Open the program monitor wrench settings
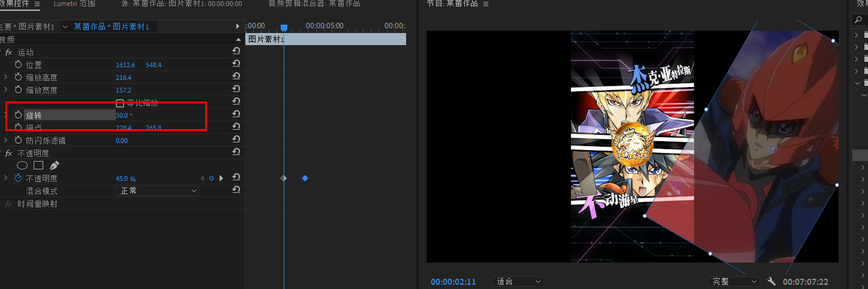The height and width of the screenshot is (289, 868). coord(772,281)
